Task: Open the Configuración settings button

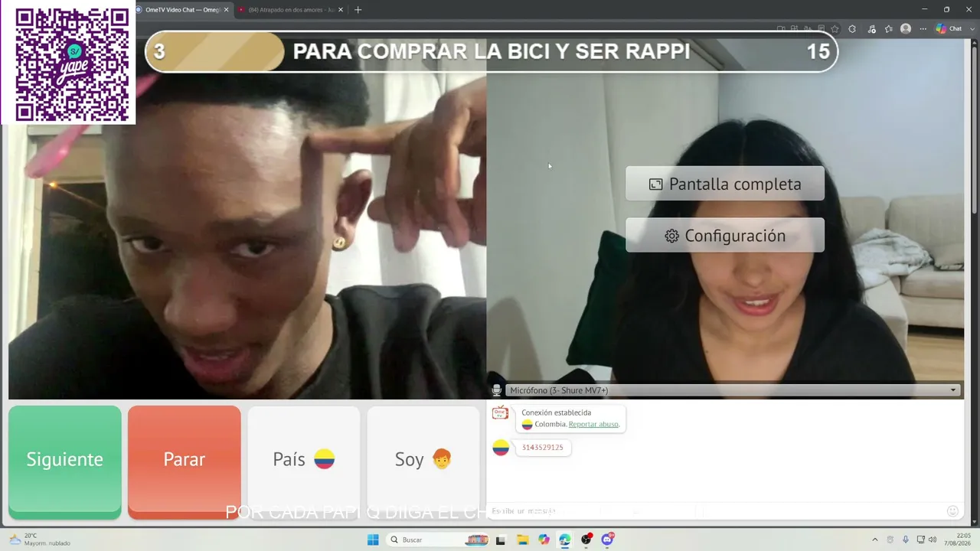Action: (725, 236)
